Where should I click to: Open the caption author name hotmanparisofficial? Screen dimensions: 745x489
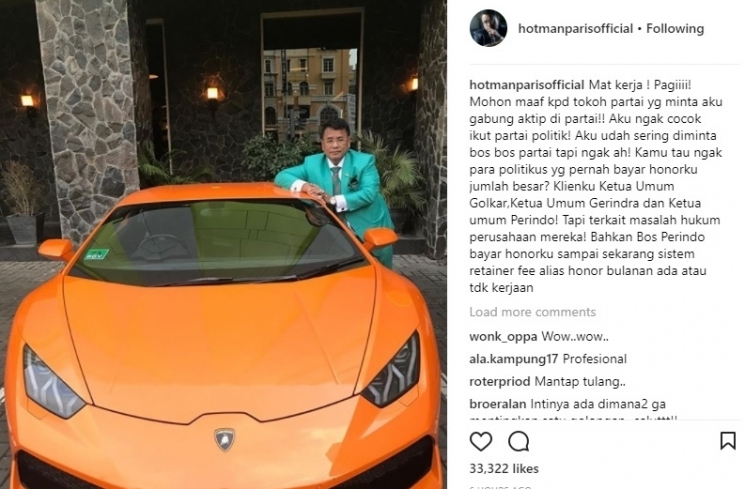point(527,85)
